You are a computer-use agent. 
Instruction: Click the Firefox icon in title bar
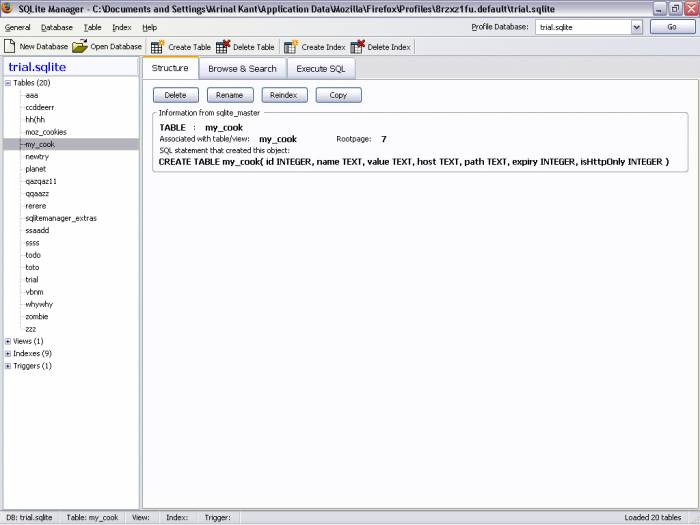7,8
